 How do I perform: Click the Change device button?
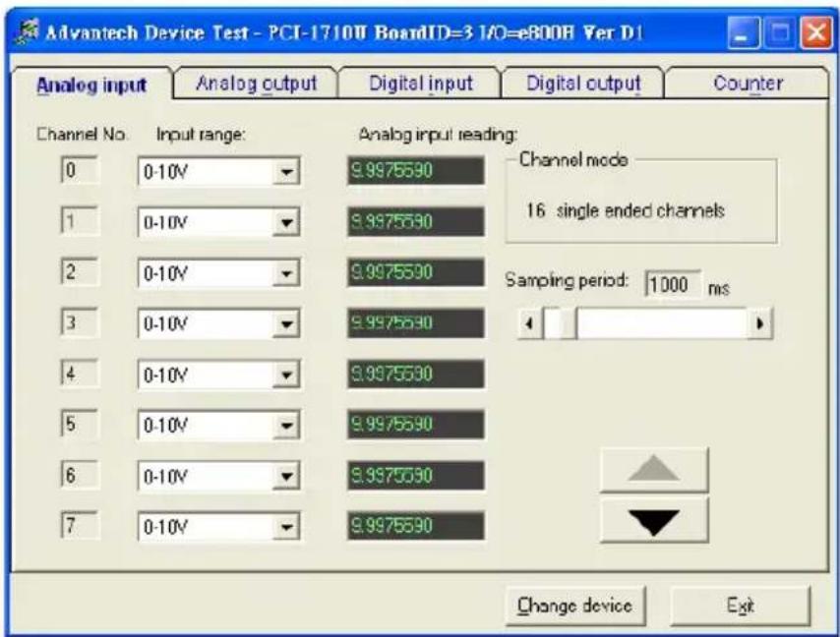pos(574,606)
